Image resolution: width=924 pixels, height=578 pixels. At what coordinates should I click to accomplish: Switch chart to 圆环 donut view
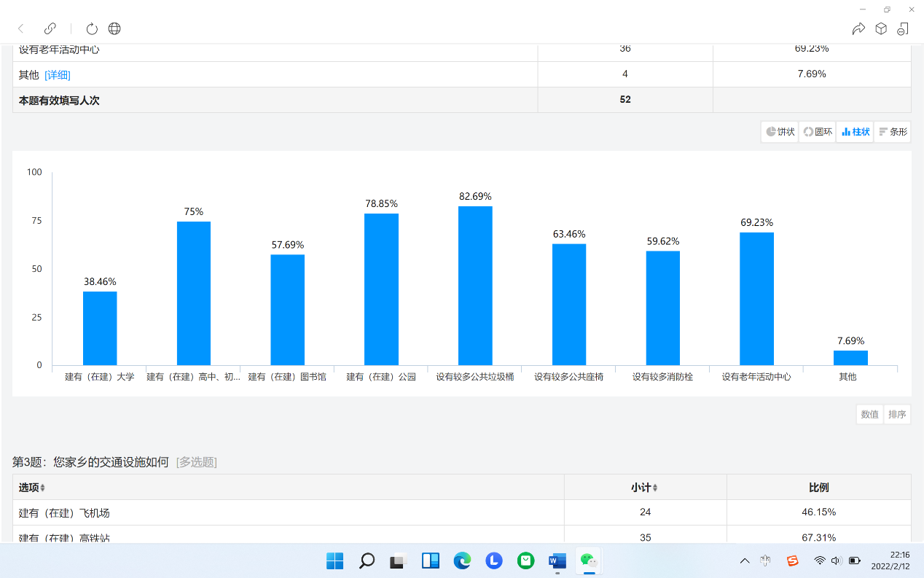[818, 132]
